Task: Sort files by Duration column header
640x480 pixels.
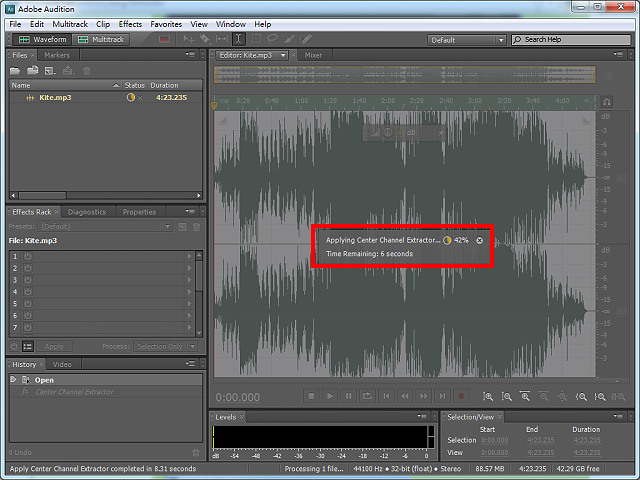Action: (x=175, y=85)
